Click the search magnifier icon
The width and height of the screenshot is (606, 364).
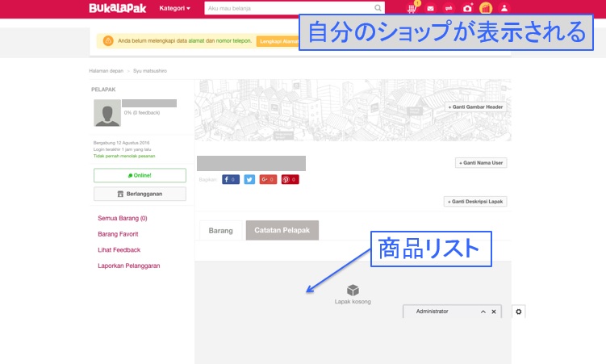pyautogui.click(x=378, y=8)
